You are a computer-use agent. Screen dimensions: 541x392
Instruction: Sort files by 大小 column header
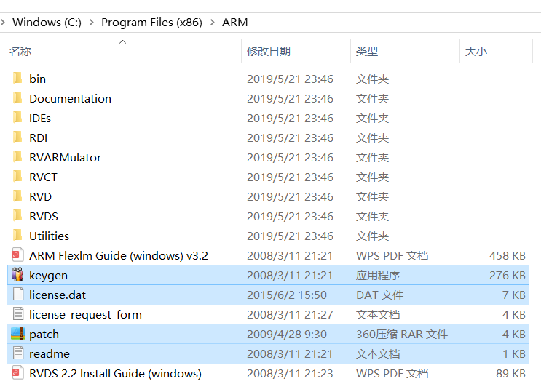tap(476, 51)
